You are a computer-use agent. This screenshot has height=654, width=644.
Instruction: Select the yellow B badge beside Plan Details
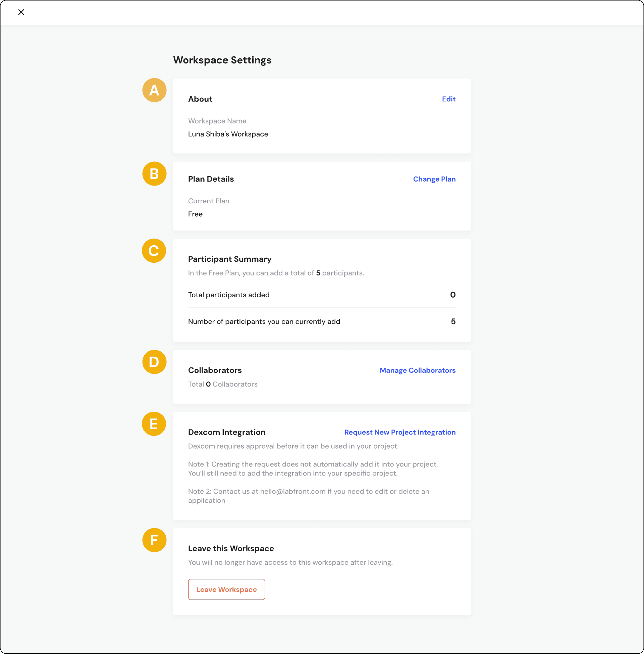[x=154, y=173]
